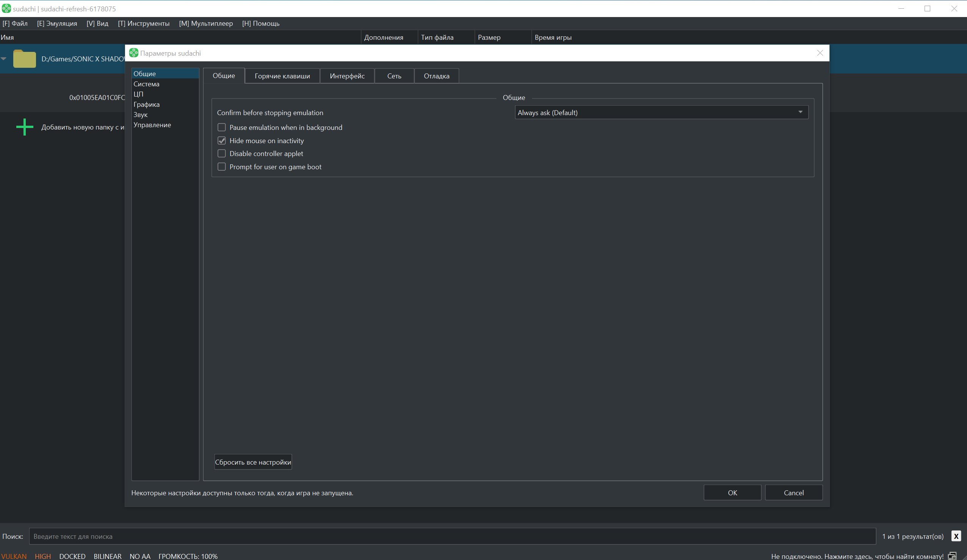
Task: Select Графика in the settings sidebar
Action: pos(165,105)
